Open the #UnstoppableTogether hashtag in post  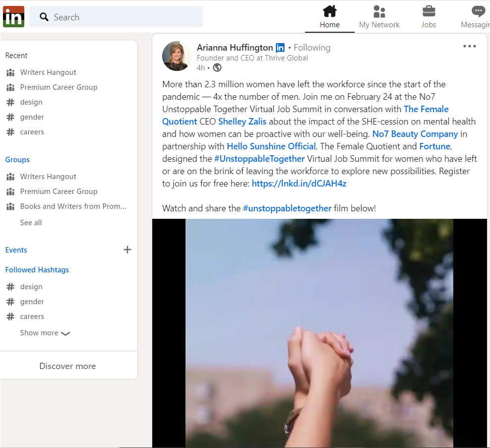click(259, 159)
